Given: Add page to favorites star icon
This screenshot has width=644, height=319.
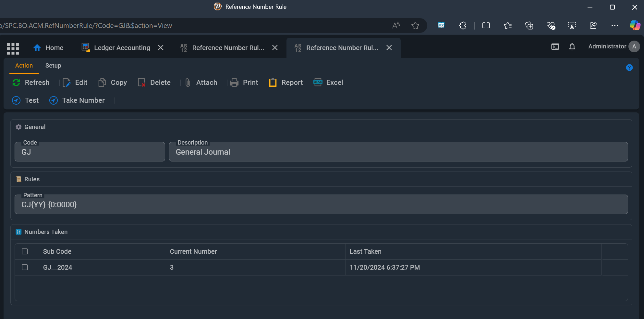Looking at the screenshot, I should pos(415,25).
